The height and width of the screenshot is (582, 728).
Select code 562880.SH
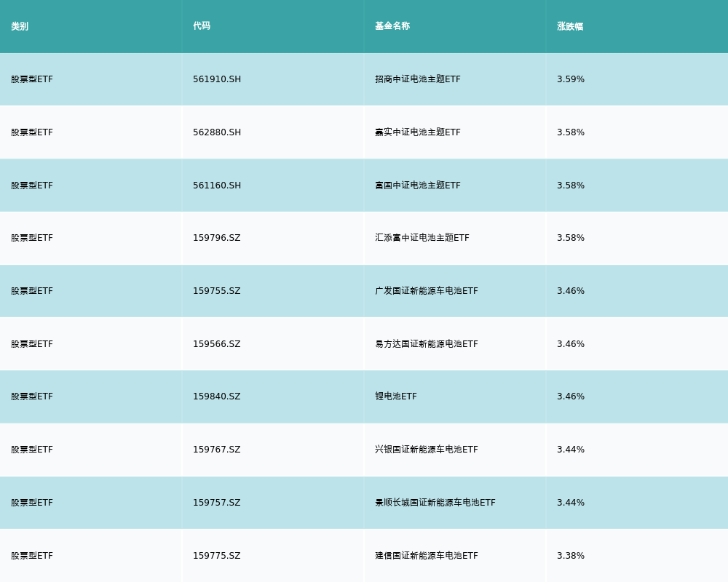217,132
